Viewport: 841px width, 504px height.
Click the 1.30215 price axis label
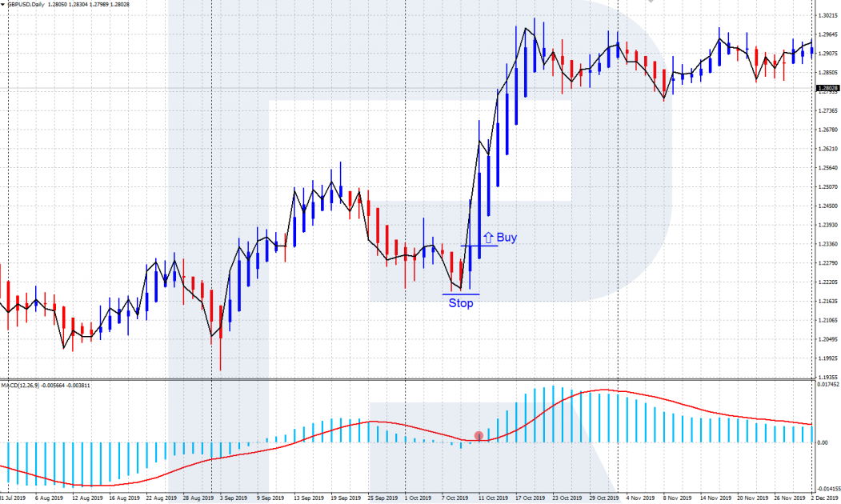tap(827, 16)
